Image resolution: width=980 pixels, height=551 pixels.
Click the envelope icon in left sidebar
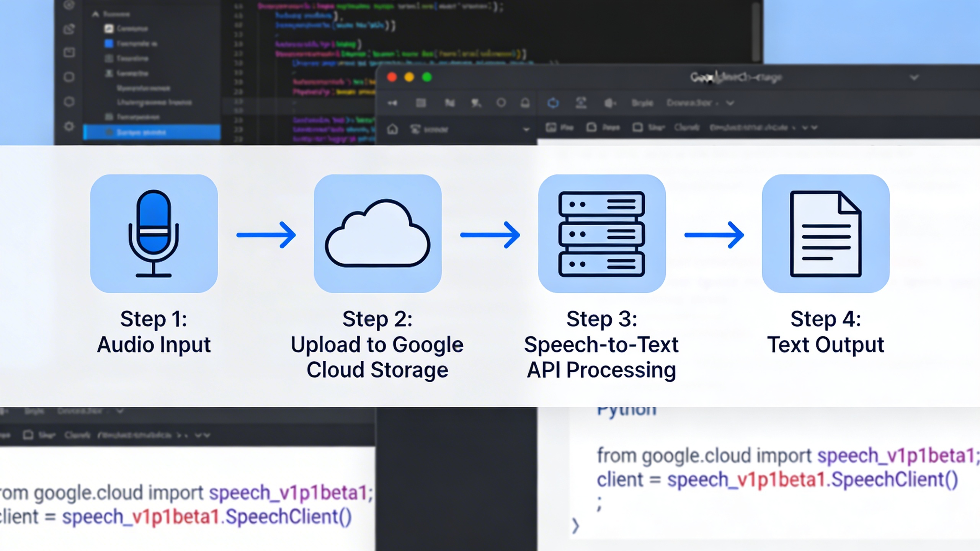point(69,52)
